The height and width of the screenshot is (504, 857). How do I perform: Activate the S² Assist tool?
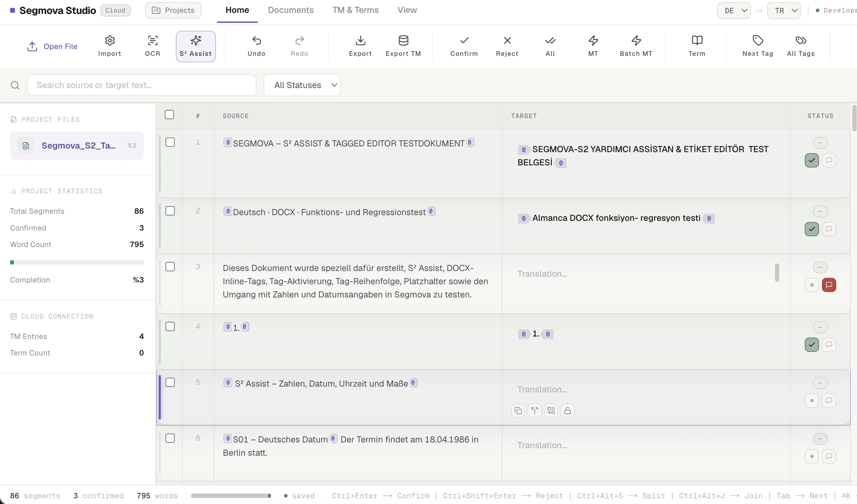(x=196, y=46)
